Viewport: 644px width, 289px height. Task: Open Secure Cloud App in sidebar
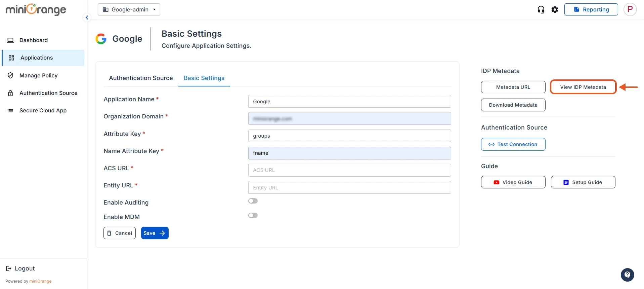point(43,110)
